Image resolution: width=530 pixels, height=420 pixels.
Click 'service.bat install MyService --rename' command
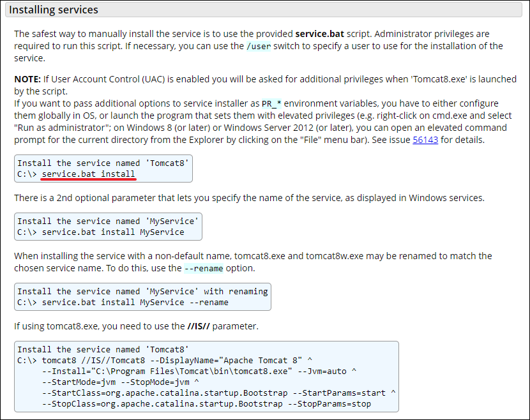[x=135, y=303]
